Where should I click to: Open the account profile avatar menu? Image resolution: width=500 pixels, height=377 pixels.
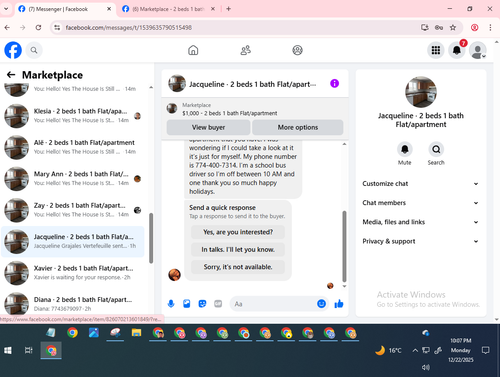coord(478,50)
